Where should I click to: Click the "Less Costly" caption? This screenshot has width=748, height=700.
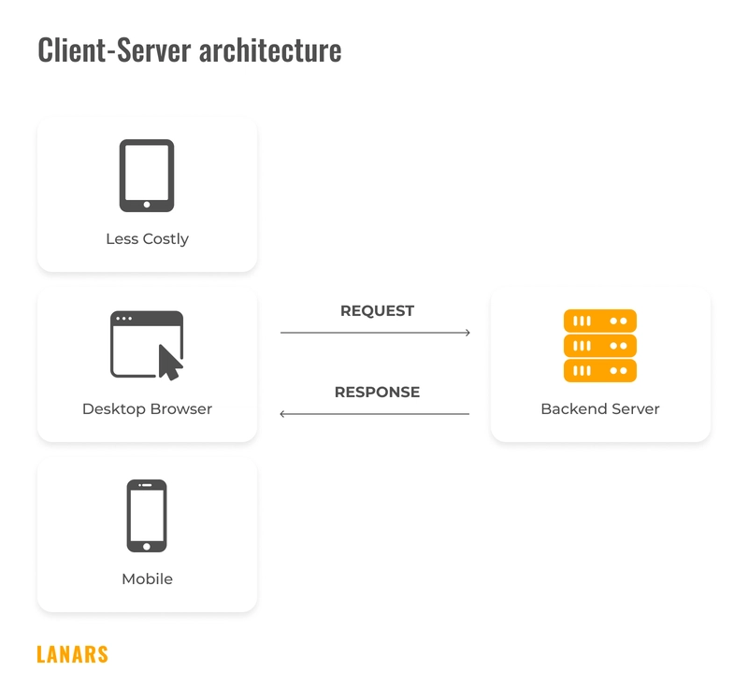tap(147, 239)
